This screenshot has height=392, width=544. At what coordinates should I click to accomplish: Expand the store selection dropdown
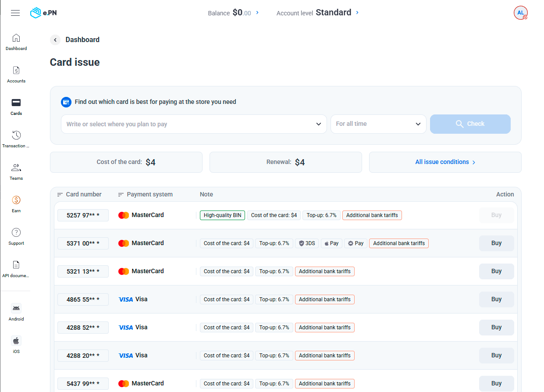coord(318,124)
